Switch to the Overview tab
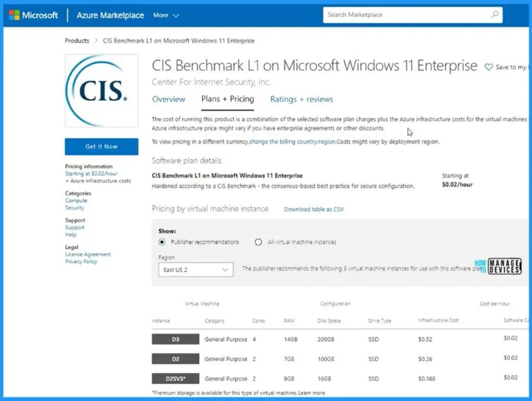 pos(168,100)
